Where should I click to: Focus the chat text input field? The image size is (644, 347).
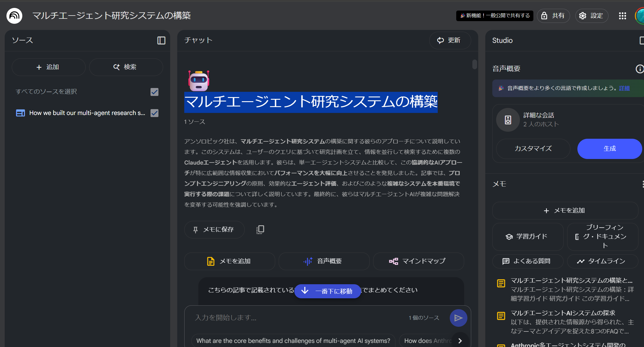click(293, 318)
